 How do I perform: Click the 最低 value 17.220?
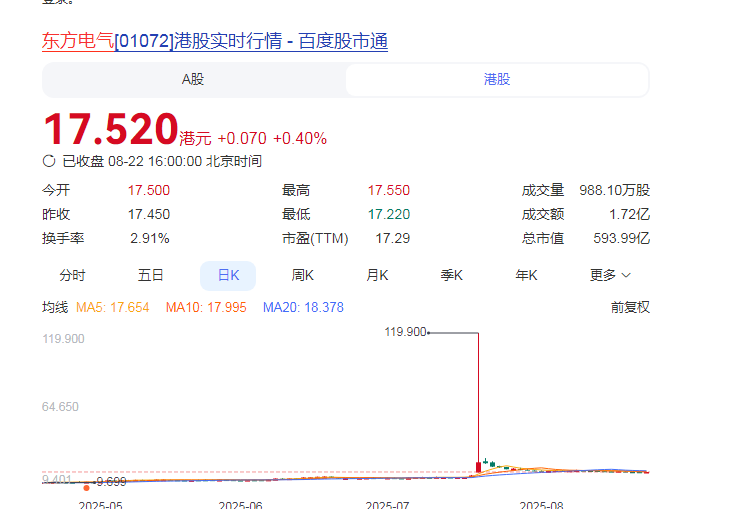coord(389,214)
